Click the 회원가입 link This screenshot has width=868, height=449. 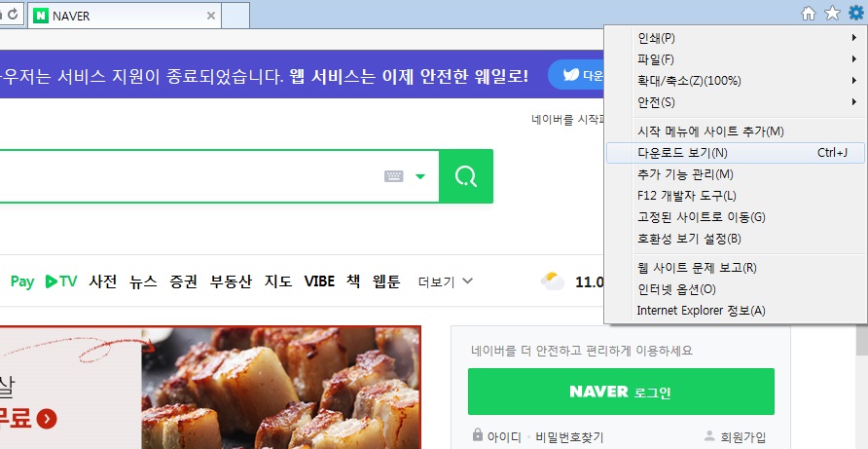pos(743,436)
